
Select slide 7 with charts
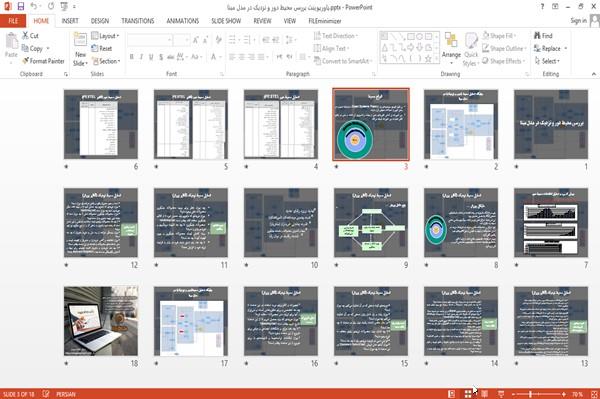[551, 223]
